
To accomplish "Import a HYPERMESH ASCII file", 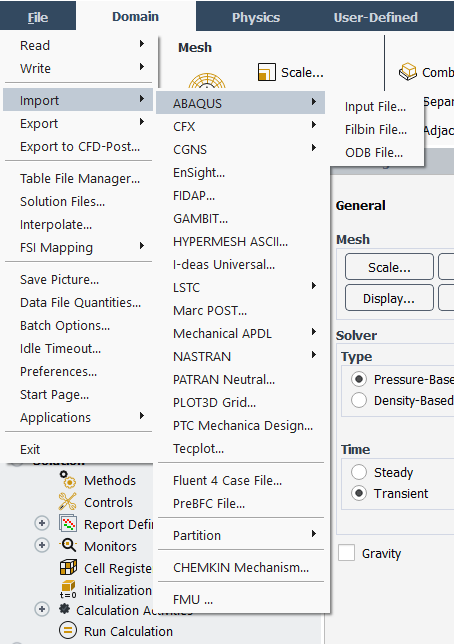I will (x=241, y=242).
